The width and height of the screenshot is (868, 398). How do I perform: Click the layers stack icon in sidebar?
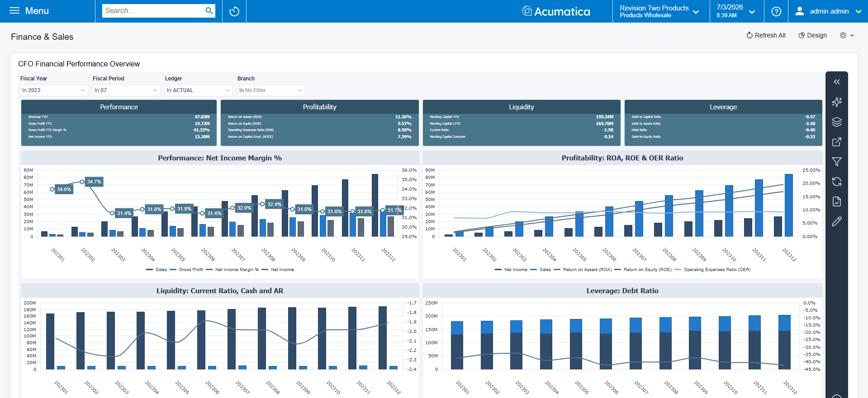pyautogui.click(x=837, y=122)
